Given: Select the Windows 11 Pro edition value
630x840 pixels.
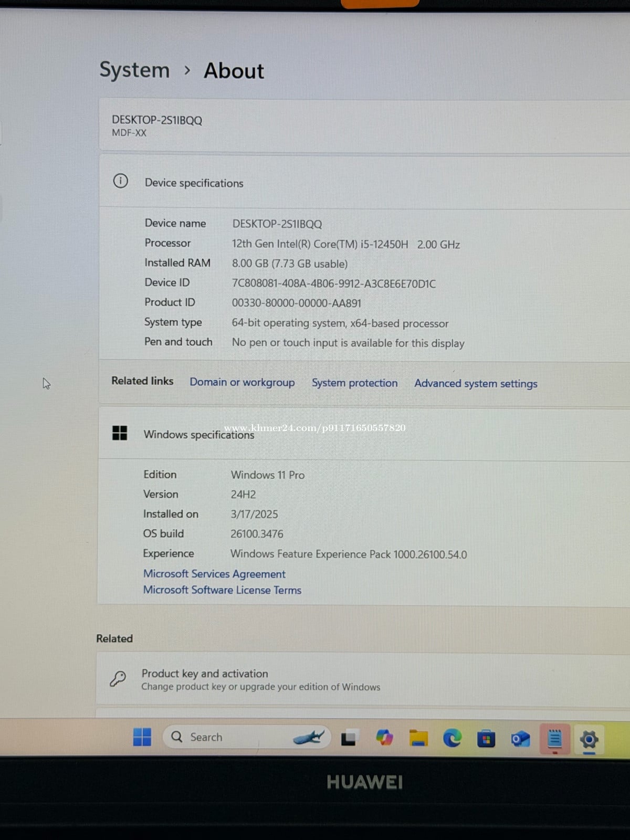Looking at the screenshot, I should point(268,475).
